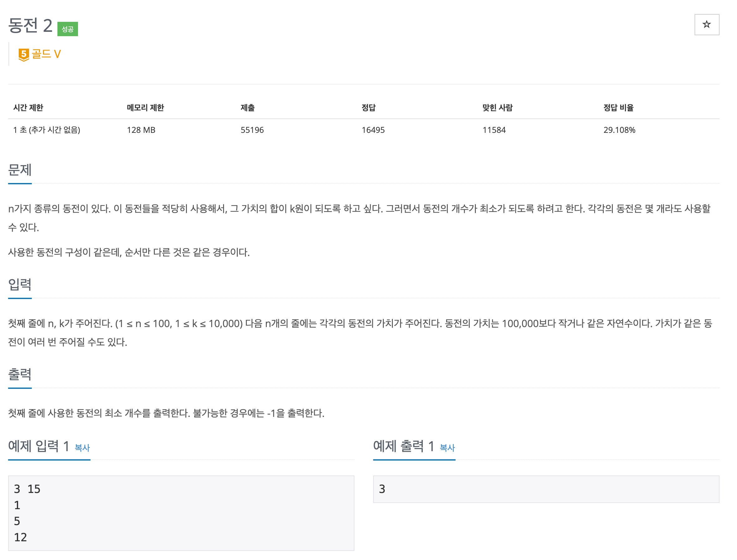Click the gold tier 5 badge icon

pos(23,54)
